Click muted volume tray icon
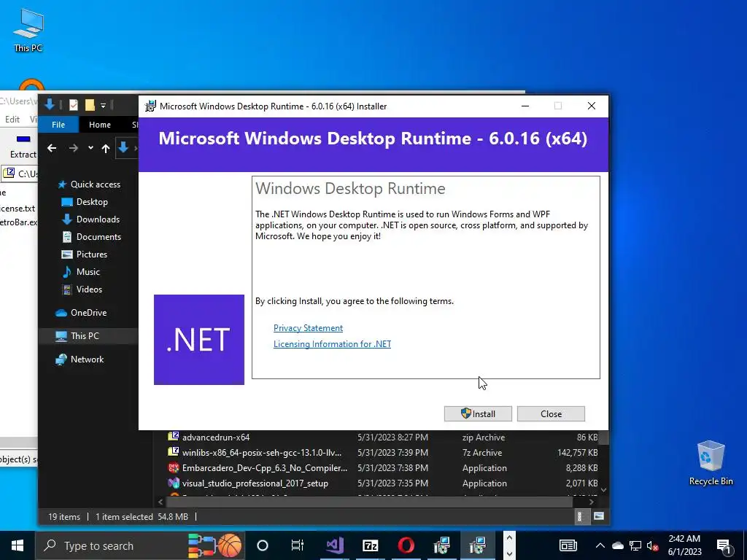 (653, 545)
